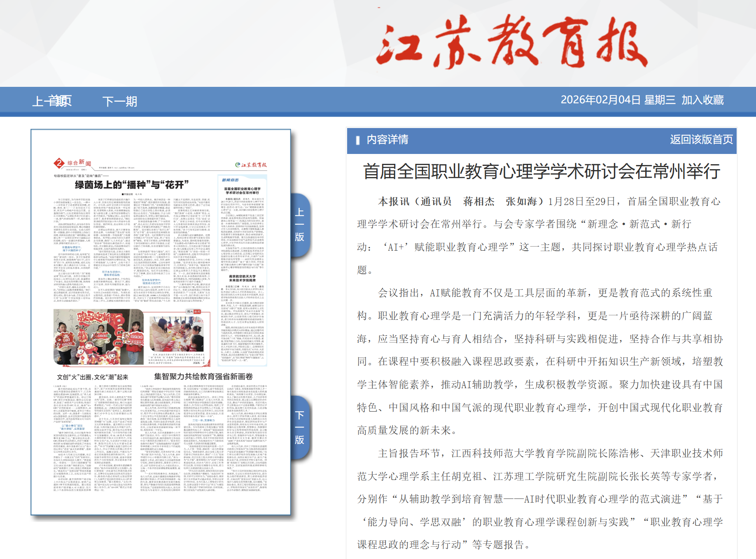Click the date 2026年02月04日 星期三

tap(618, 100)
